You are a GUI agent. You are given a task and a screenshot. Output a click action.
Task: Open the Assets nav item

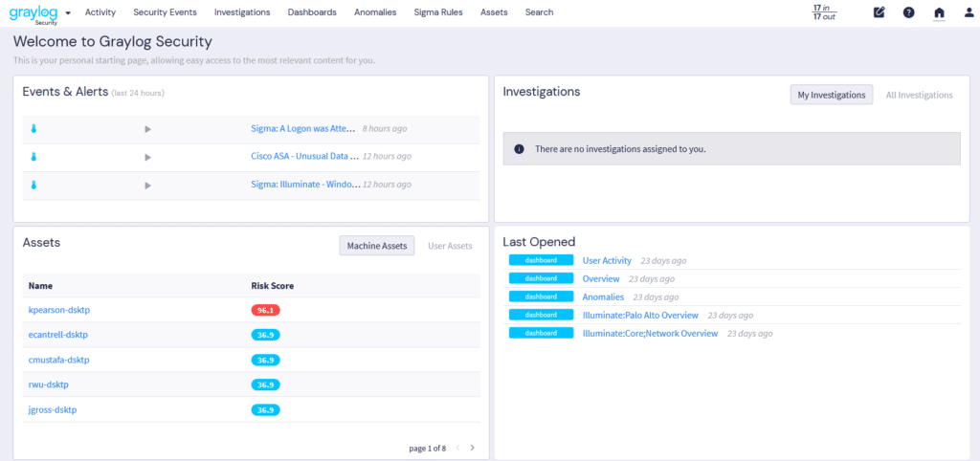click(494, 11)
